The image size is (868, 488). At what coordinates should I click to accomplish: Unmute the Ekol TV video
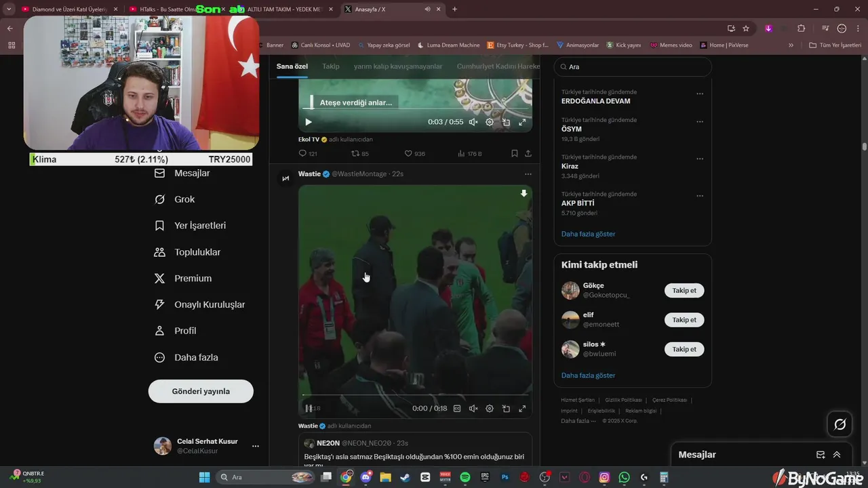coord(473,122)
